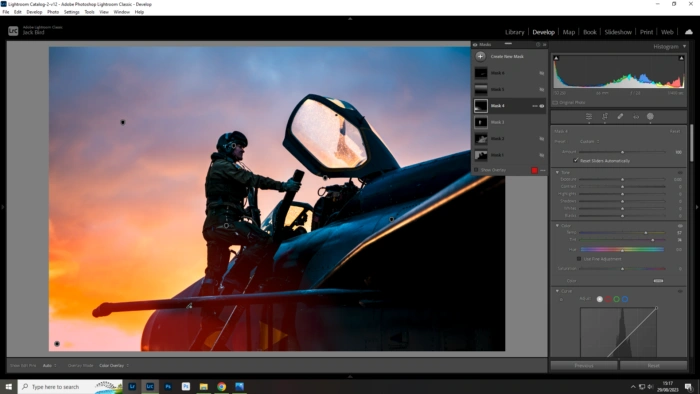Select blue curve channel circle
The width and height of the screenshot is (700, 394).
(625, 299)
